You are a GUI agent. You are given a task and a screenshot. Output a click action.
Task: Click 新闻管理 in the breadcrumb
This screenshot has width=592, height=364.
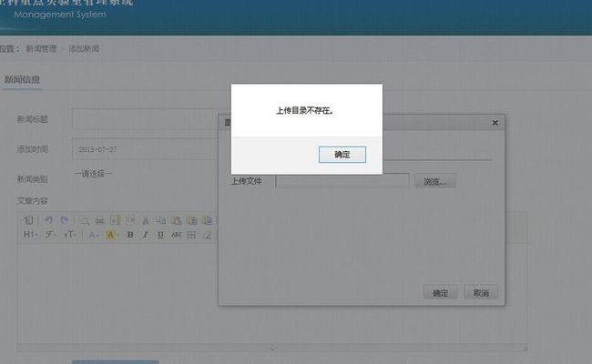pyautogui.click(x=41, y=48)
